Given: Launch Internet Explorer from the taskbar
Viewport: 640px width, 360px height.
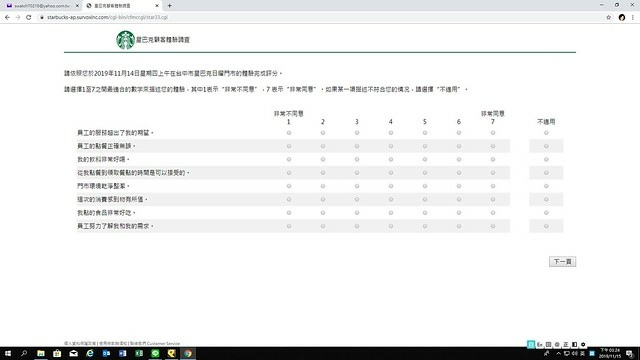Looking at the screenshot, I should [90, 353].
